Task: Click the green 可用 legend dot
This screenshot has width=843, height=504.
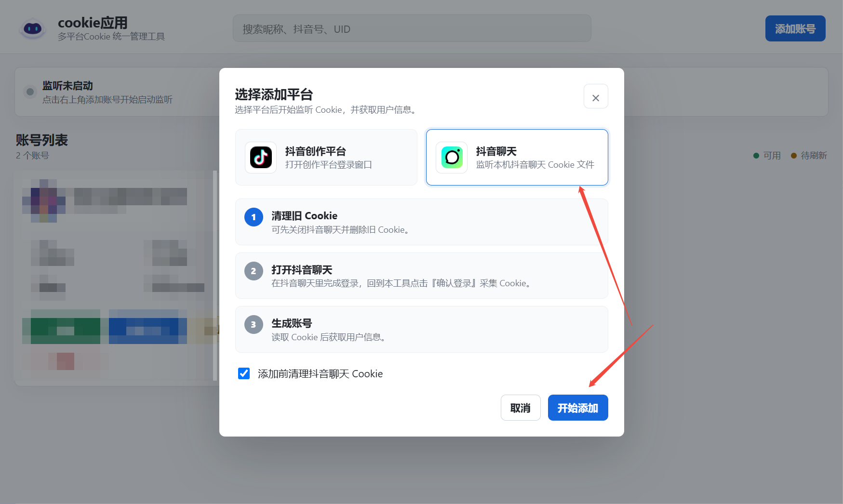Action: pos(756,156)
